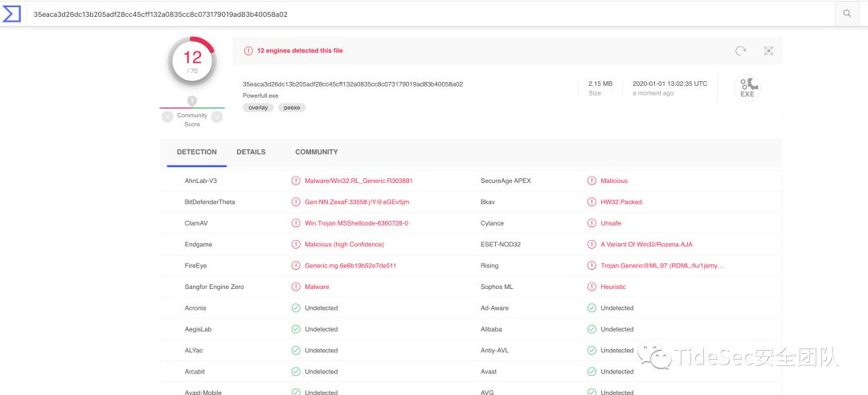Image resolution: width=868 pixels, height=395 pixels.
Task: Click the hash search input field
Action: coord(431,14)
